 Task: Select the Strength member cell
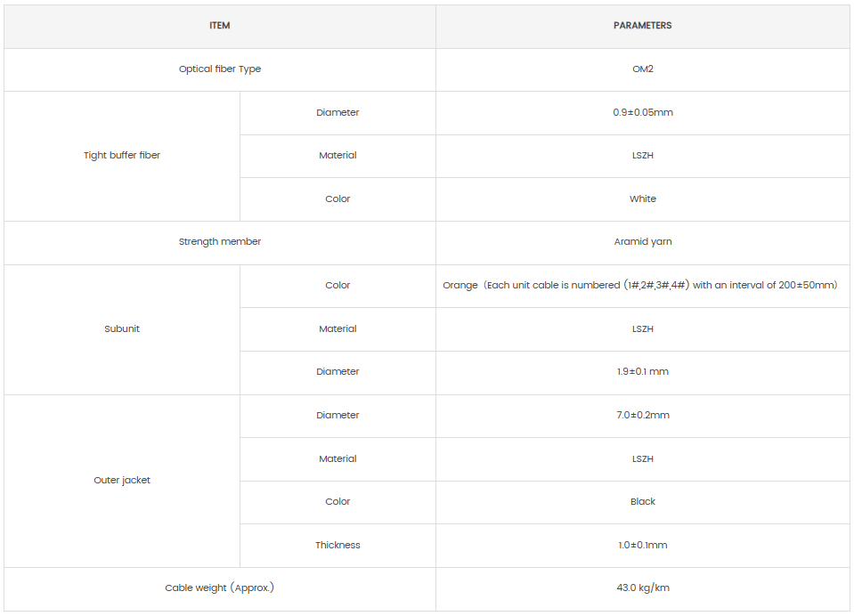click(x=219, y=242)
